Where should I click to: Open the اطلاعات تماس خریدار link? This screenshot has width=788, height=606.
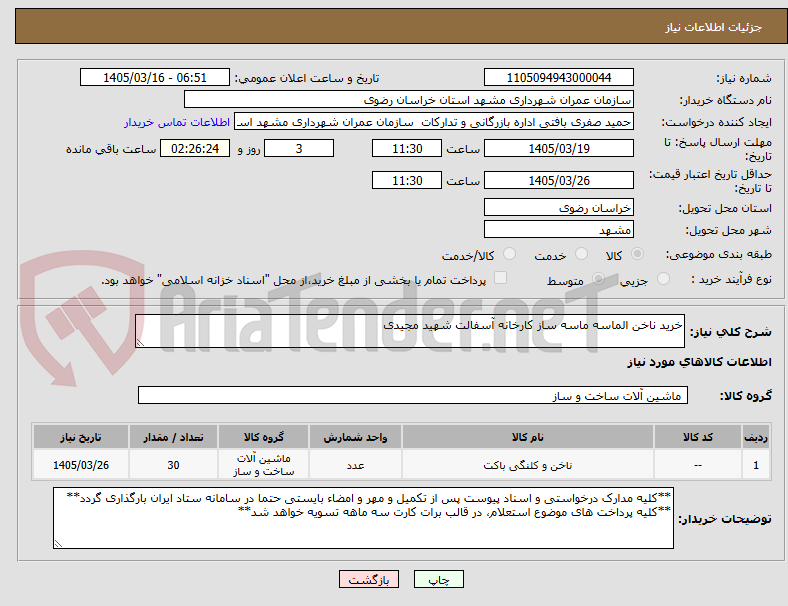click(177, 122)
